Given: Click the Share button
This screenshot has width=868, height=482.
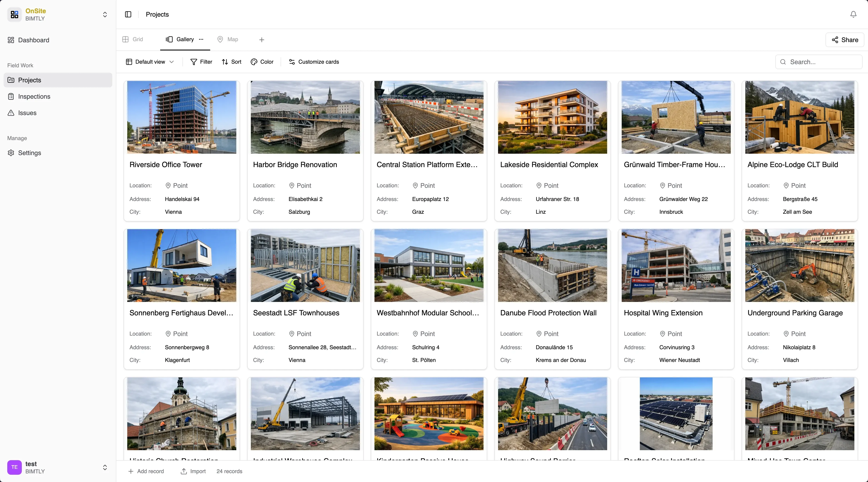Looking at the screenshot, I should (x=844, y=40).
